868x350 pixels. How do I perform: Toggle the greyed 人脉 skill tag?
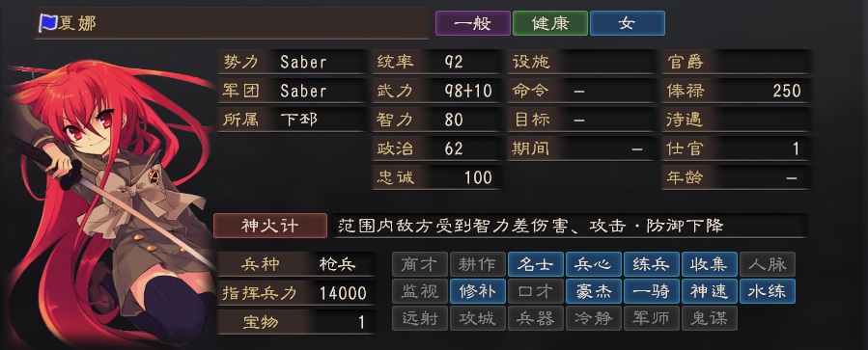click(x=768, y=264)
